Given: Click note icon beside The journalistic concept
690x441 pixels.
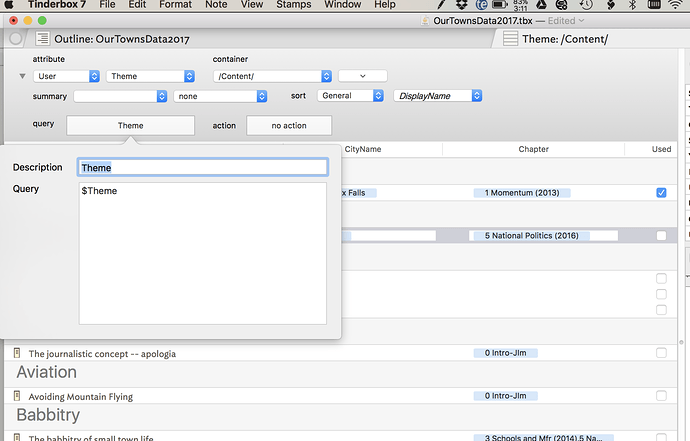Looking at the screenshot, I should click(17, 353).
